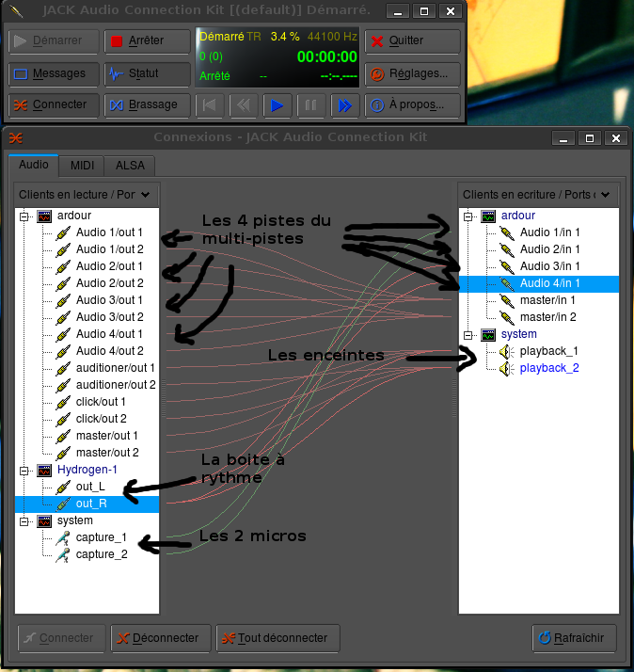Collapse the ardour client in the writable list
Image resolution: width=634 pixels, height=672 pixels.
pos(468,216)
